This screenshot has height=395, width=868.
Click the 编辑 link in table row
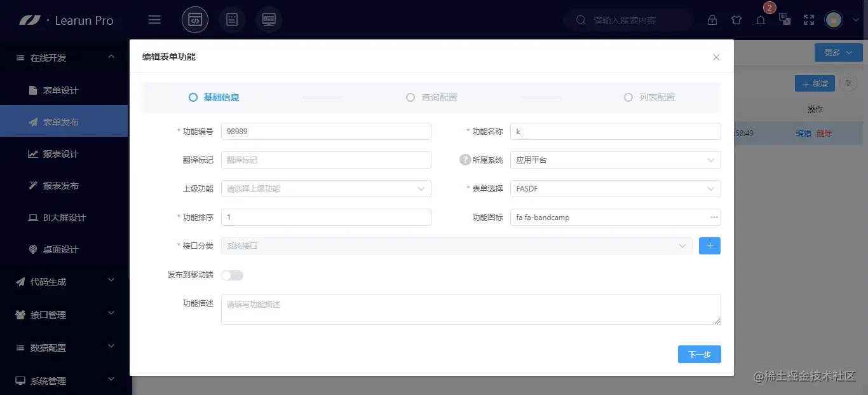coord(803,134)
